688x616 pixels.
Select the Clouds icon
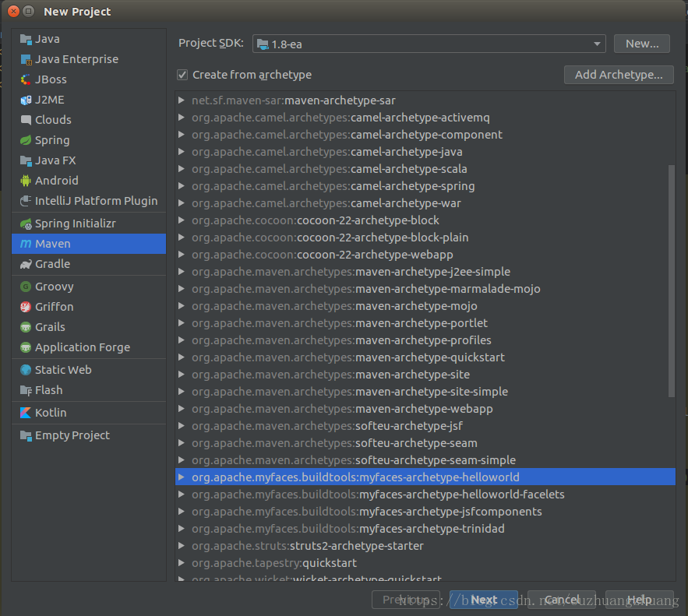click(26, 120)
